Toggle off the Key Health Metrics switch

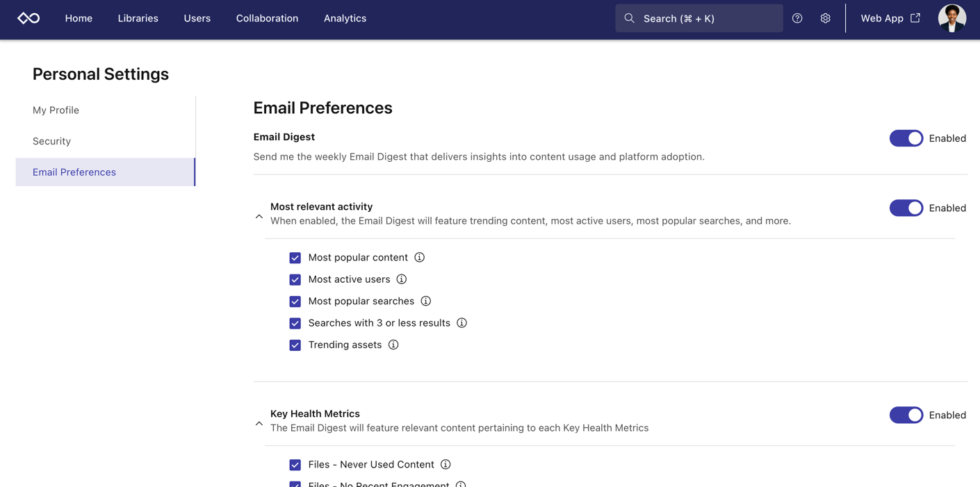tap(906, 415)
